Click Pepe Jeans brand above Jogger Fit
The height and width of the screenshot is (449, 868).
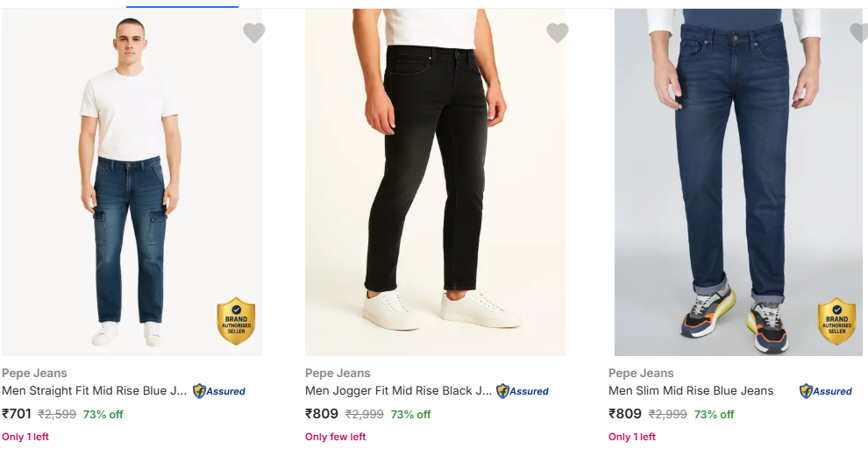click(338, 374)
